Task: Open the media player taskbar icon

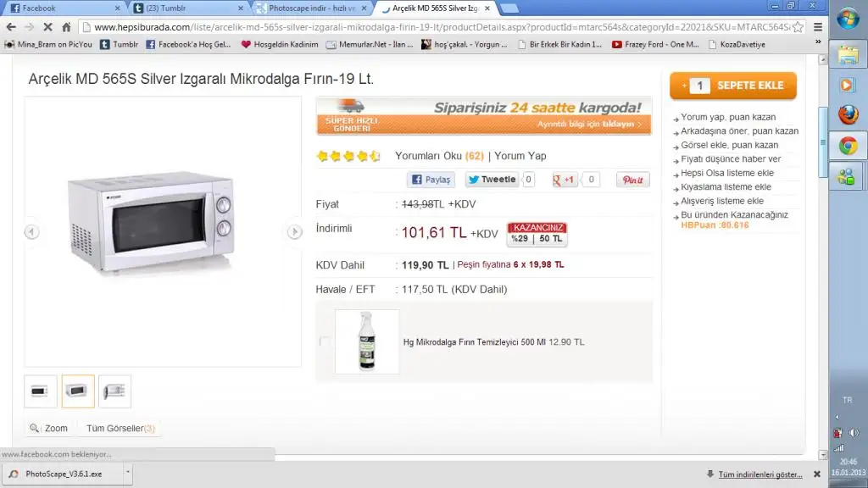Action: (x=847, y=85)
